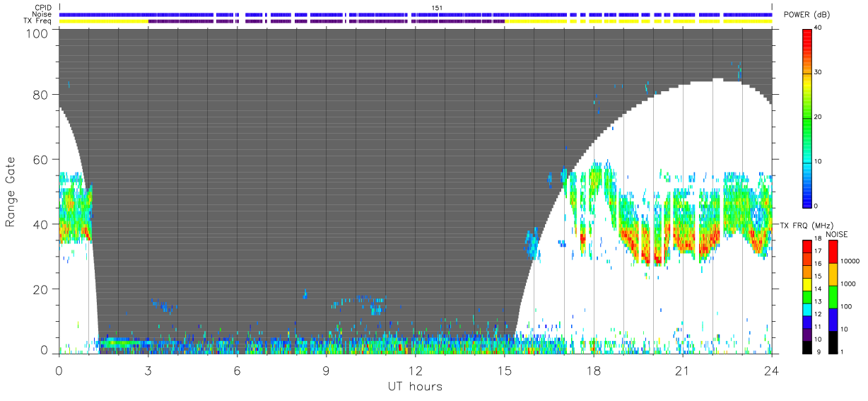Click the 'UT hours' axis title
The height and width of the screenshot is (401, 868).
coord(415,387)
